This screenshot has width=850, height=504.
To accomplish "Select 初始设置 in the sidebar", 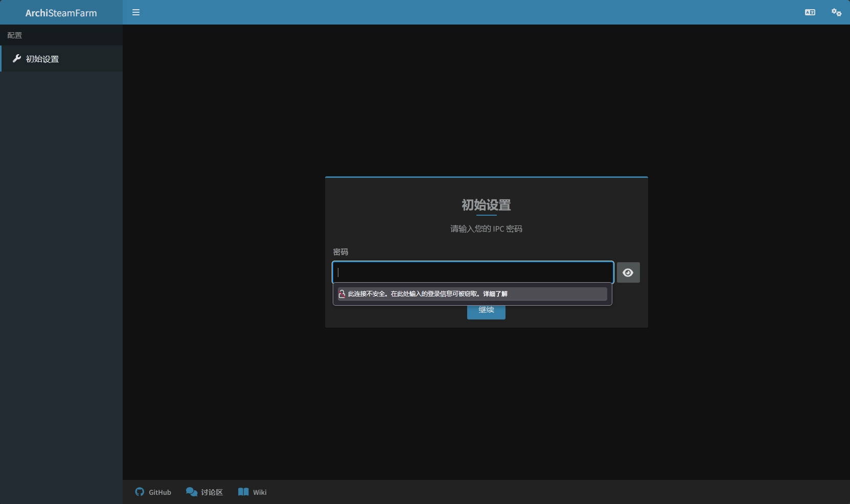I will [x=62, y=59].
